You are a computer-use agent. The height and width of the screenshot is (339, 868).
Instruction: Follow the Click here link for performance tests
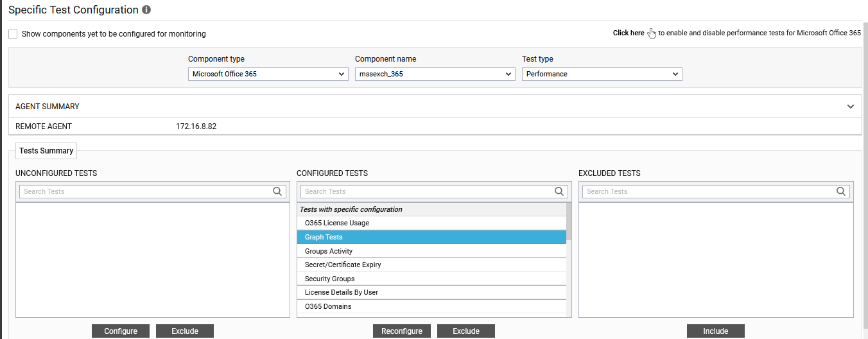pyautogui.click(x=628, y=33)
